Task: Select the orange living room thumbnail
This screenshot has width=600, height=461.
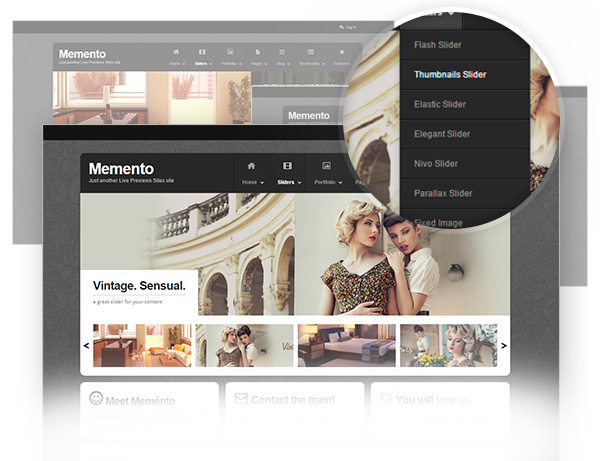Action: coord(142,345)
